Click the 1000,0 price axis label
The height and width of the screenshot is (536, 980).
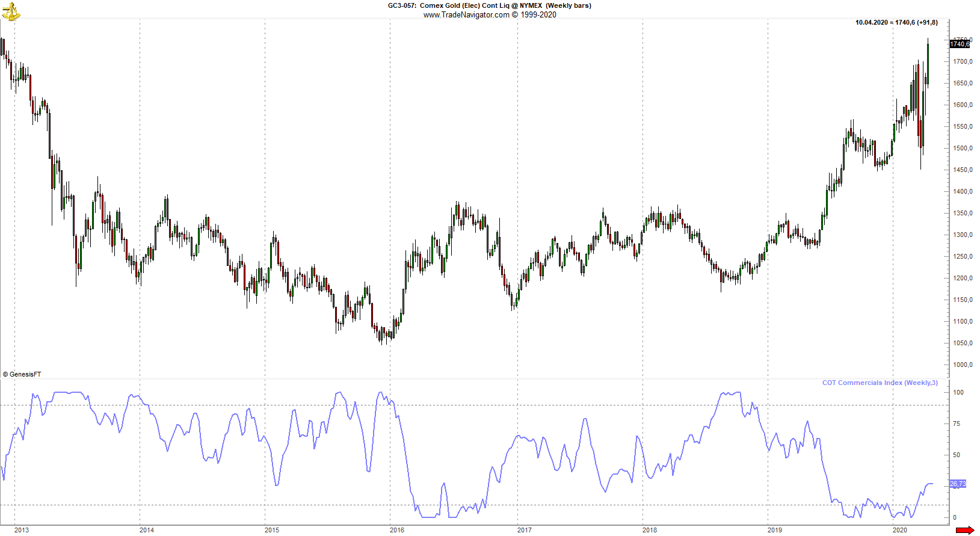[963, 365]
